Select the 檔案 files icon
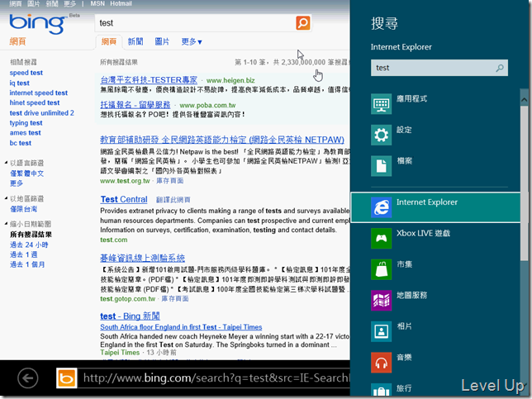This screenshot has height=399, width=532. coord(382,166)
